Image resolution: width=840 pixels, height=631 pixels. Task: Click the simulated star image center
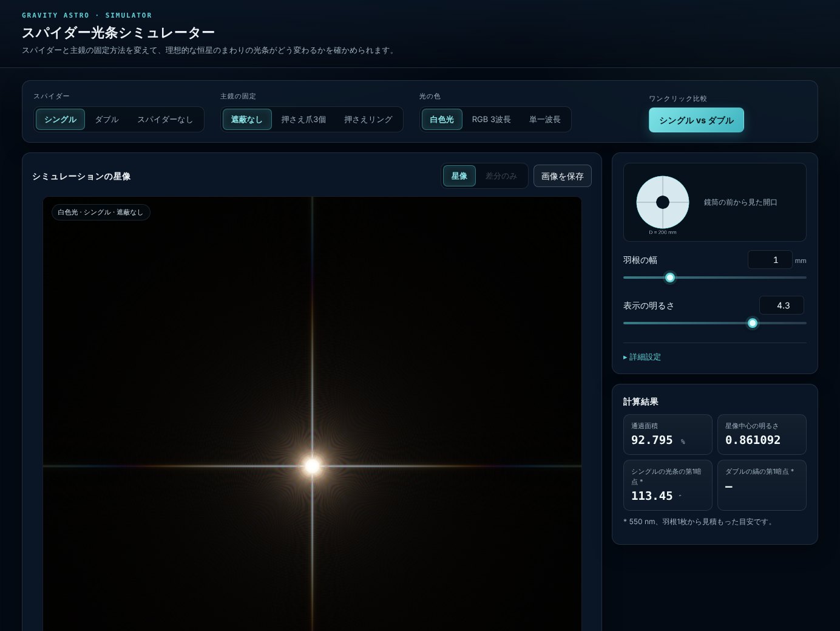pos(312,466)
